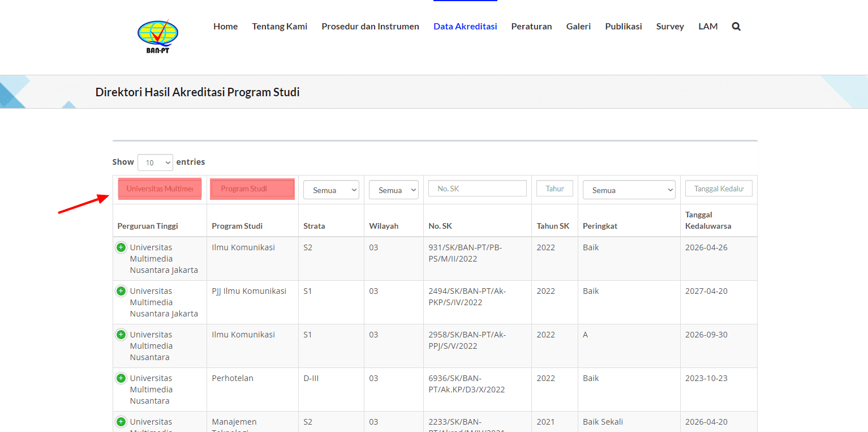The image size is (868, 432).
Task: Expand the Perhotelan row plus icon
Action: 121,378
